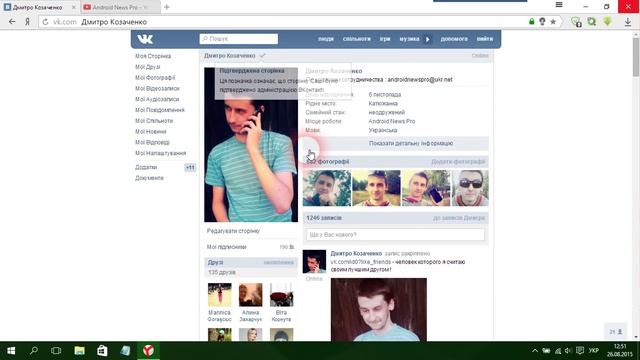This screenshot has width=640, height=360.
Task: Open the Windows Start menu
Action: tap(11, 351)
